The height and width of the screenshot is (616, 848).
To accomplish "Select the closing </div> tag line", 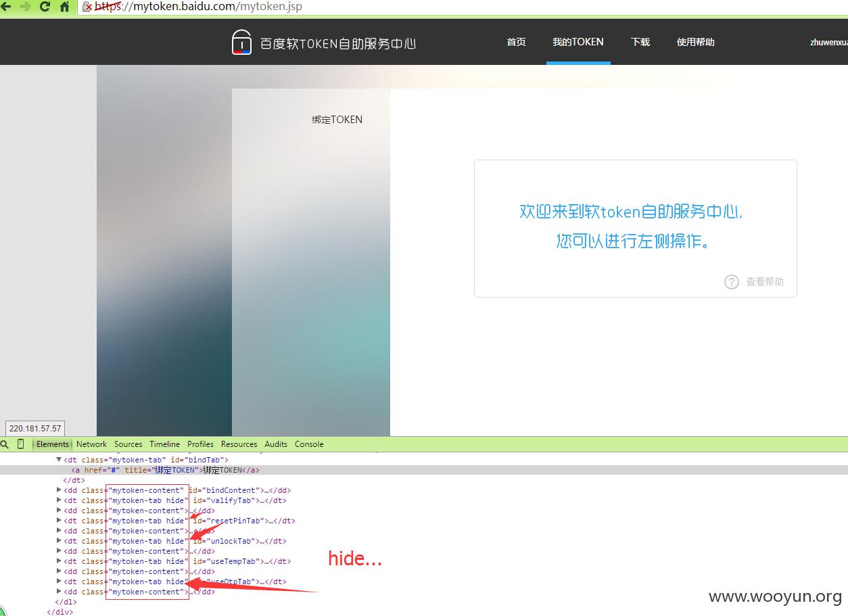I will (x=60, y=612).
